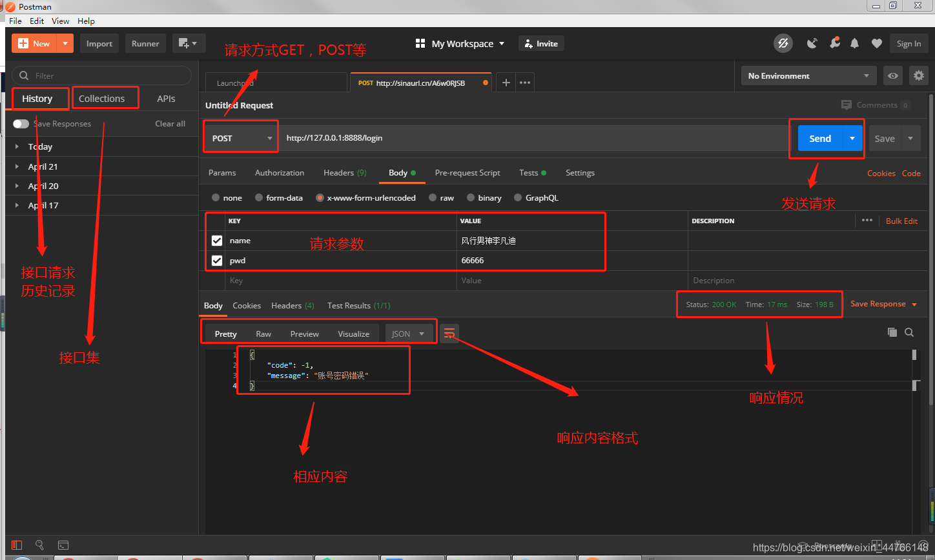Click the pwd value 66666 cell

pos(572,261)
